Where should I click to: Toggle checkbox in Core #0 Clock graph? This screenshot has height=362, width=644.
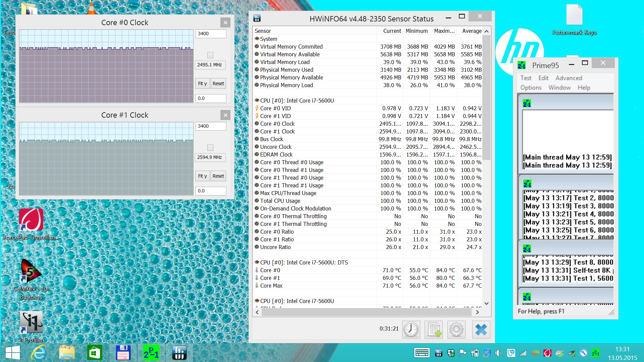[210, 55]
